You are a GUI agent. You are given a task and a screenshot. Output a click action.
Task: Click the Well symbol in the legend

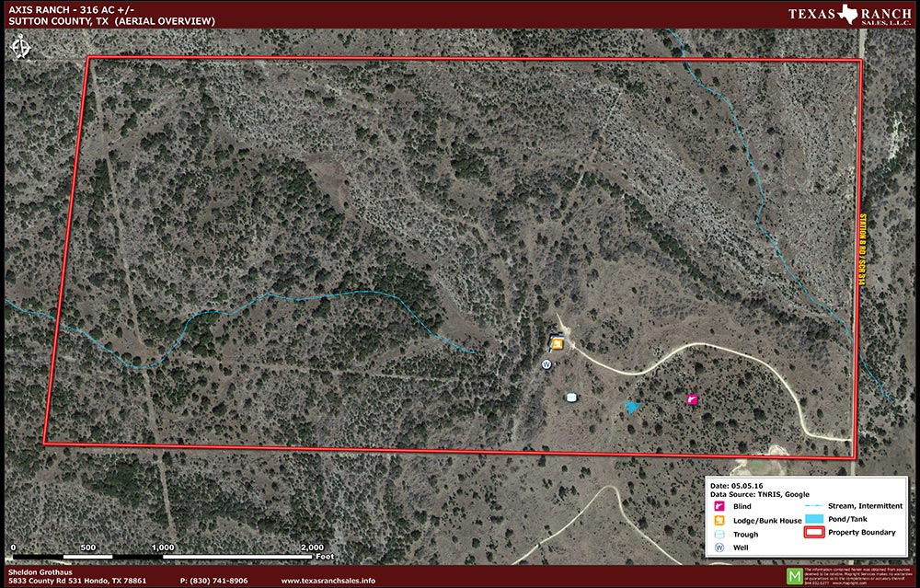[719, 548]
